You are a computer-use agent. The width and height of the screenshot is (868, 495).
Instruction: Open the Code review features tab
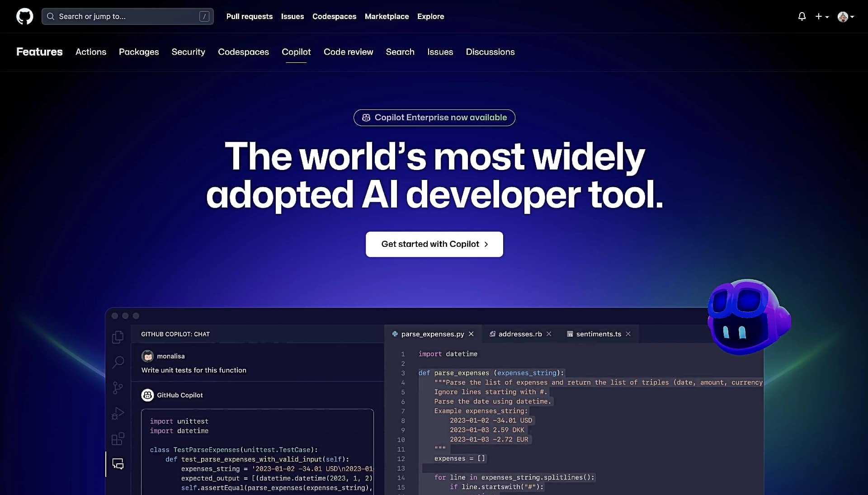348,52
